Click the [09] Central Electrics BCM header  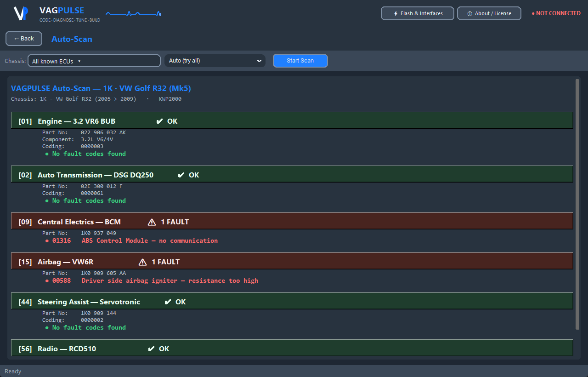tap(292, 222)
